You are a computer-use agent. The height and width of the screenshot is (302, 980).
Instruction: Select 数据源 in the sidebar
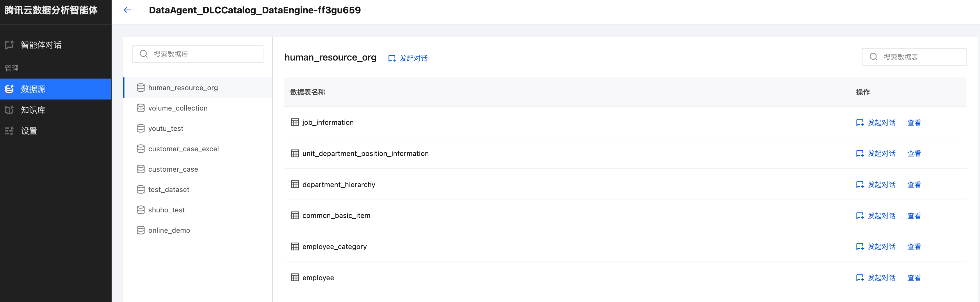[x=56, y=89]
